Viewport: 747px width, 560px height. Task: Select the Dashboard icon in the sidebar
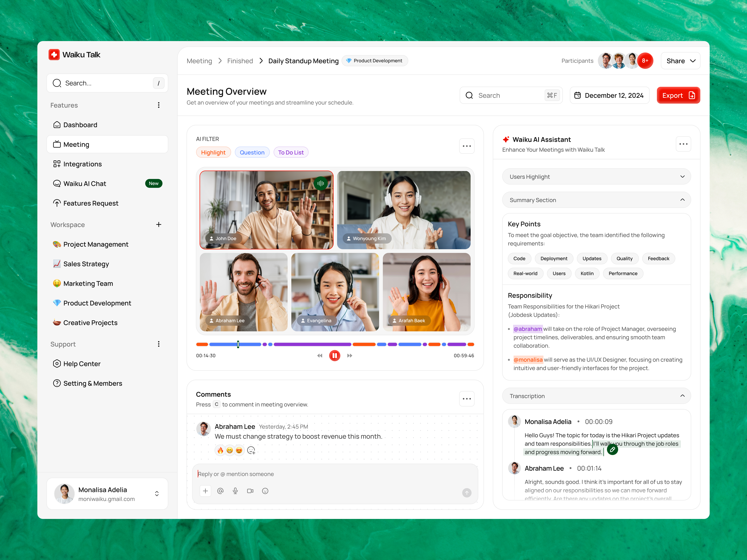pyautogui.click(x=57, y=125)
